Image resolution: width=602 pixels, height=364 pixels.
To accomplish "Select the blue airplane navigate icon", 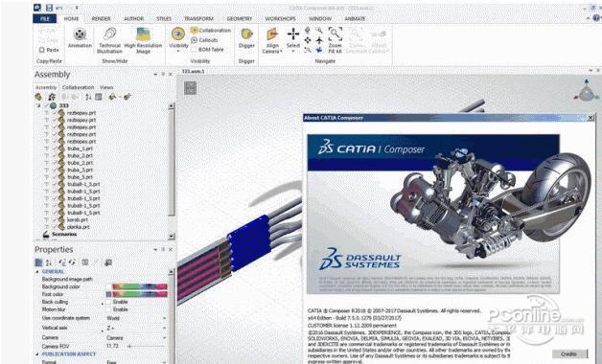I will point(319,50).
